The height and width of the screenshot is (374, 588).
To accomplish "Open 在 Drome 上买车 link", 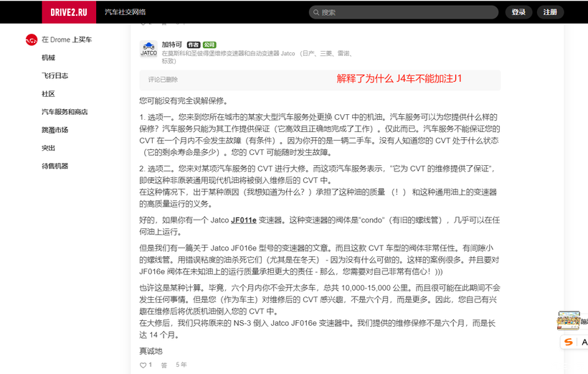I will tap(67, 39).
